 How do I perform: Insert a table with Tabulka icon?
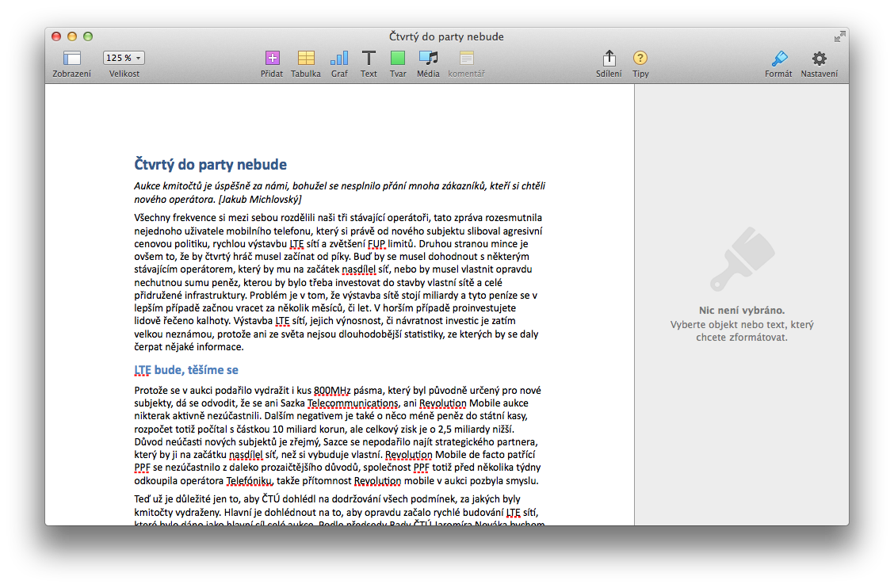[x=306, y=58]
